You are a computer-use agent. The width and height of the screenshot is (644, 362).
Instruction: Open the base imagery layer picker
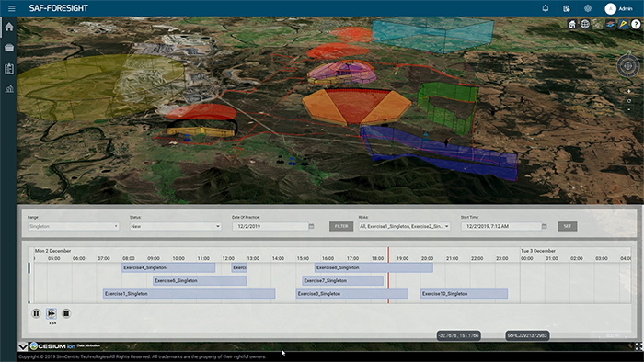point(598,24)
